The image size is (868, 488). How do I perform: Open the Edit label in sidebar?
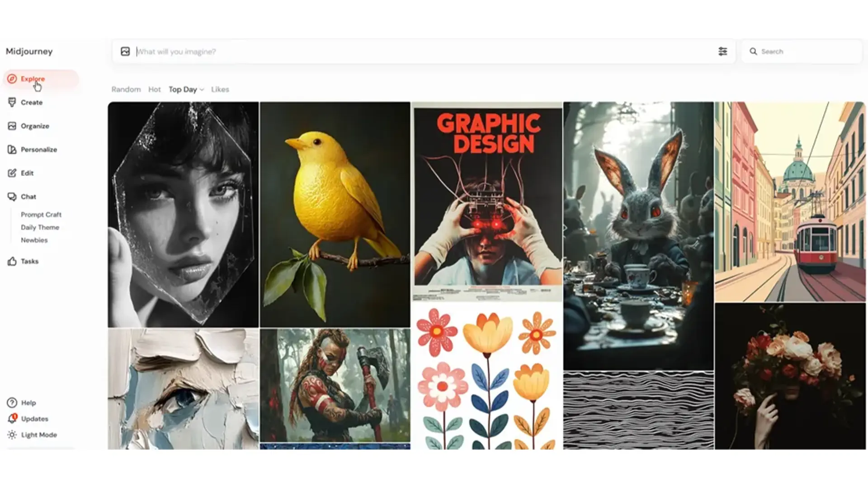click(x=27, y=173)
